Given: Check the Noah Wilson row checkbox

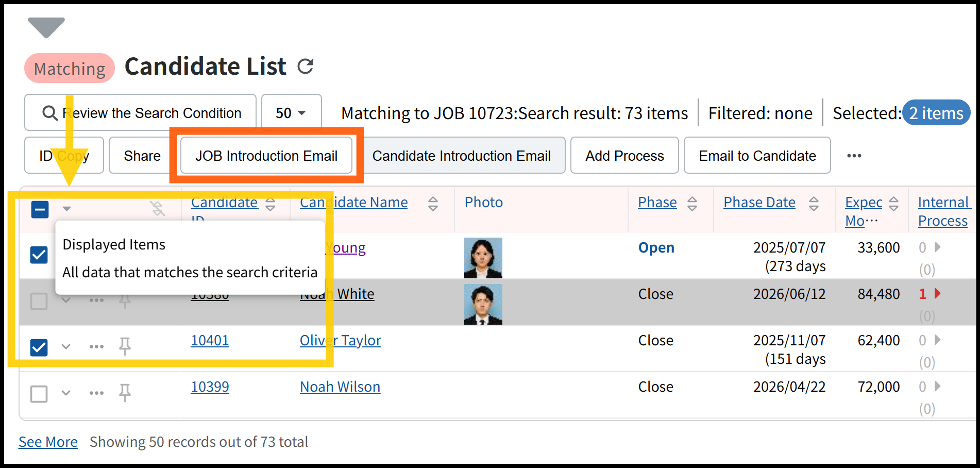Looking at the screenshot, I should click(x=39, y=394).
